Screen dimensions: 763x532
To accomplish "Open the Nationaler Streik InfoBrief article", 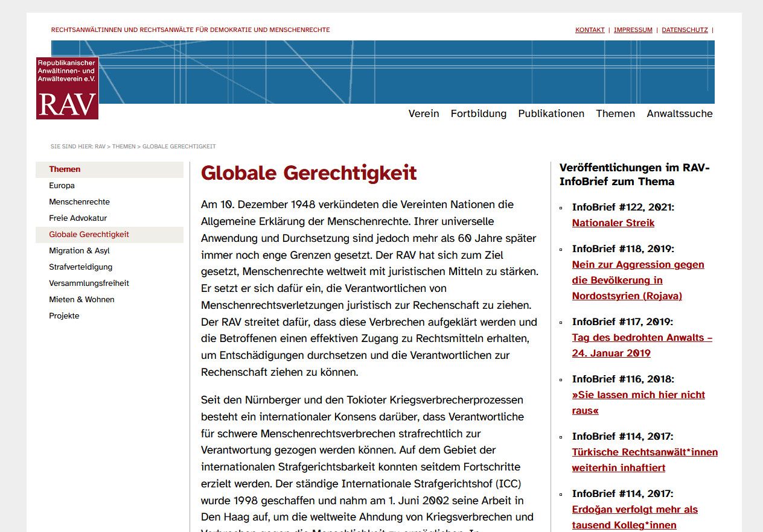I will pyautogui.click(x=613, y=223).
